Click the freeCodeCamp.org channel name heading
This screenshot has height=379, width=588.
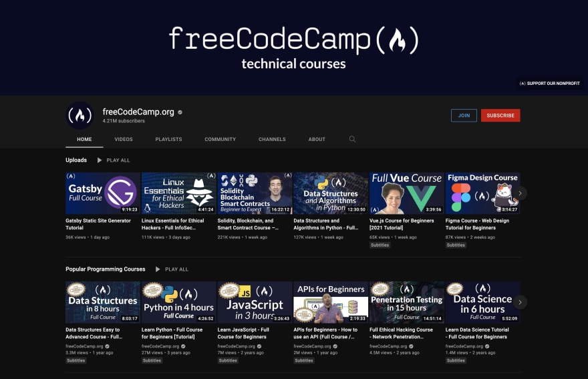[x=138, y=112]
